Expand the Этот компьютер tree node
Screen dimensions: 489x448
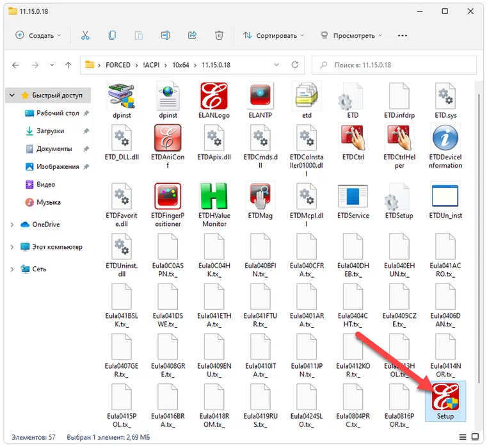(x=12, y=247)
